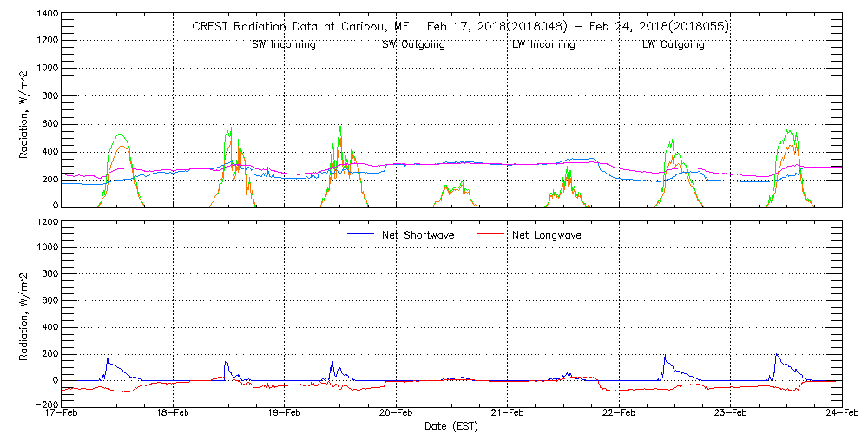Select the SW Outgoing legend label
The height and width of the screenshot is (434, 868).
(414, 44)
